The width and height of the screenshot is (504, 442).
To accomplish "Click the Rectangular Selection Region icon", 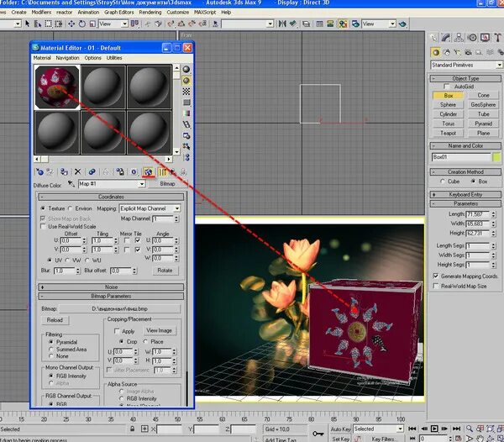I will point(48,24).
